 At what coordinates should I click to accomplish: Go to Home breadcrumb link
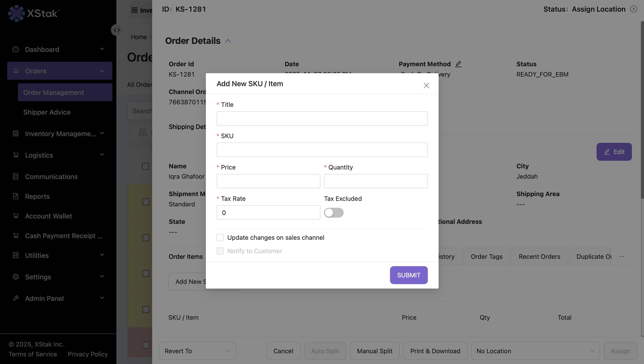click(x=139, y=37)
